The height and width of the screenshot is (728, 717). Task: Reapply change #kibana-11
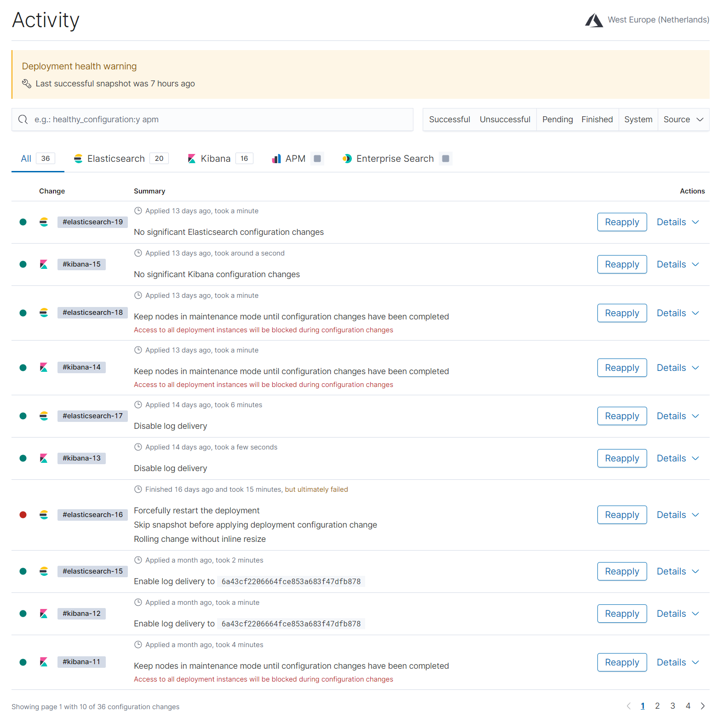click(622, 662)
